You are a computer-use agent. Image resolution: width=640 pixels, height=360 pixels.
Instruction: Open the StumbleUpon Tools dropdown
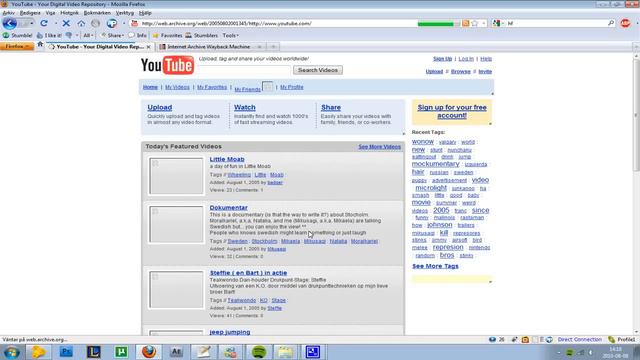[230, 36]
